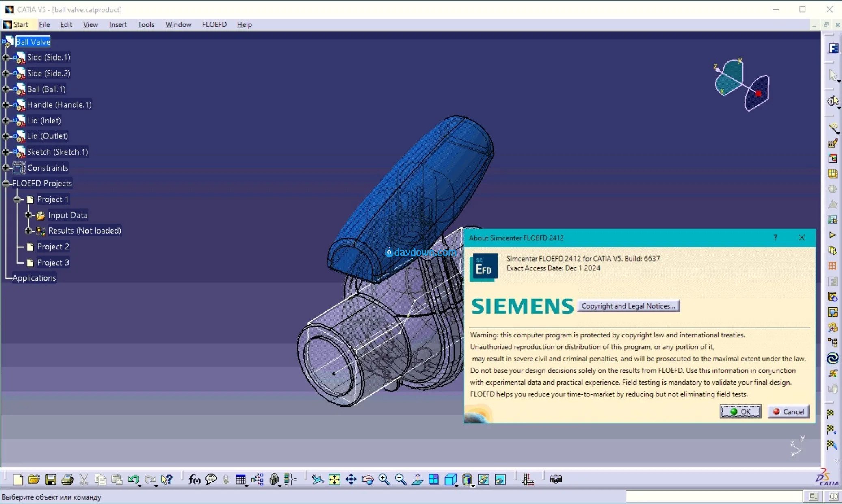Save the document with the floppy icon
Image resolution: width=842 pixels, height=504 pixels.
click(51, 480)
